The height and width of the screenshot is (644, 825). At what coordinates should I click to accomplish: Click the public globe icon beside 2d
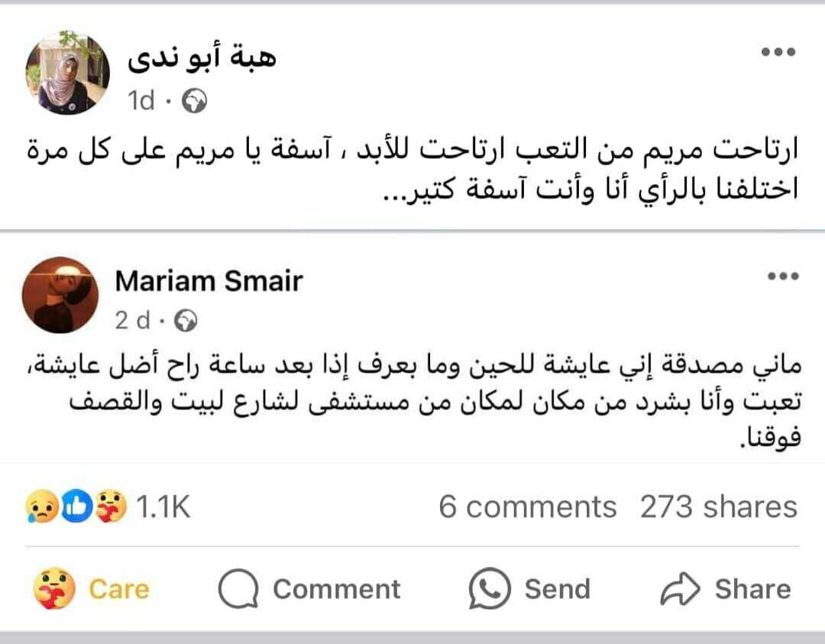tap(186, 322)
